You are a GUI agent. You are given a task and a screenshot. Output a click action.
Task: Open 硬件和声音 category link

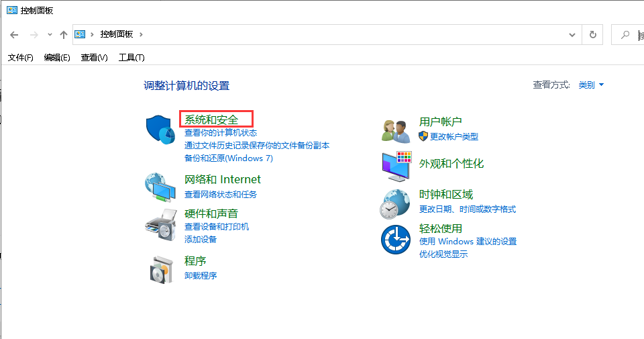[211, 213]
